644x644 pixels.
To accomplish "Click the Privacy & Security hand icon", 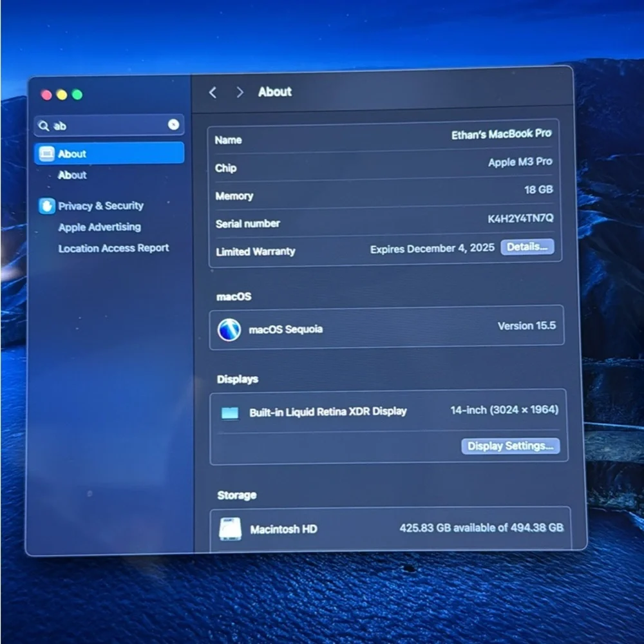I will (x=47, y=206).
